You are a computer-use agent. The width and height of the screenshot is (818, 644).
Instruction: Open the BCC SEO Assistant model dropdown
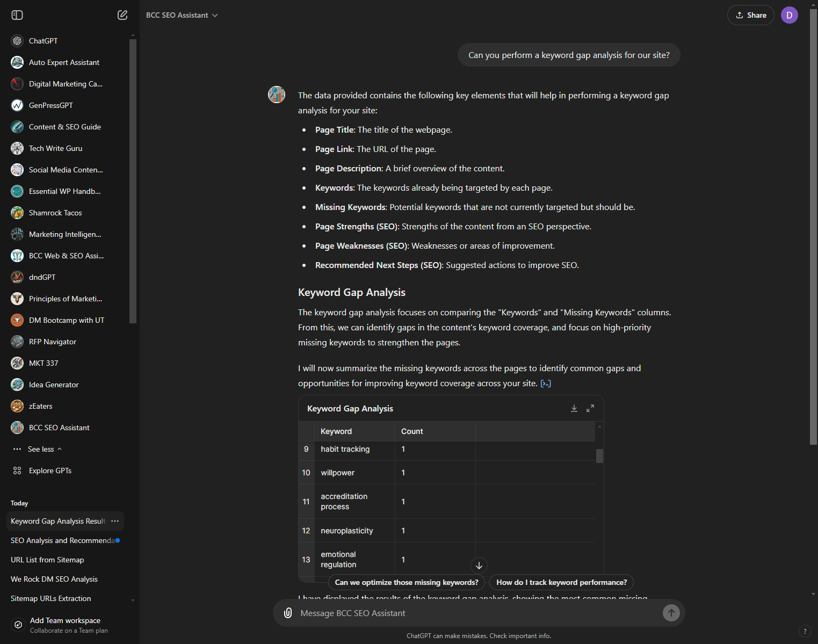[182, 15]
